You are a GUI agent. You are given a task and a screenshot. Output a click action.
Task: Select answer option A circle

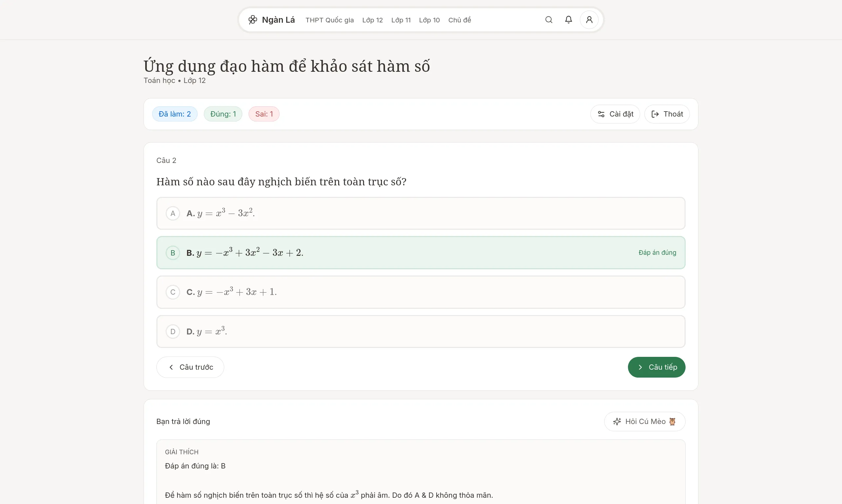(x=173, y=213)
